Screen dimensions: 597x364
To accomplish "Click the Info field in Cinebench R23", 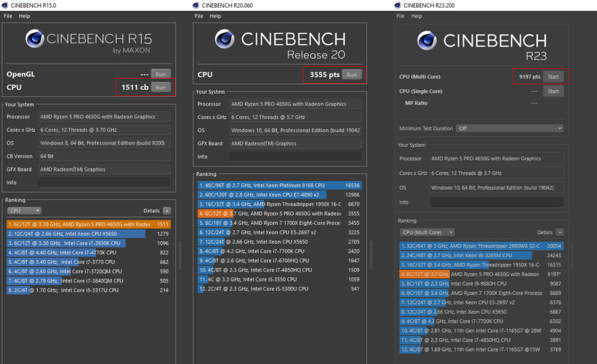I will pos(497,202).
